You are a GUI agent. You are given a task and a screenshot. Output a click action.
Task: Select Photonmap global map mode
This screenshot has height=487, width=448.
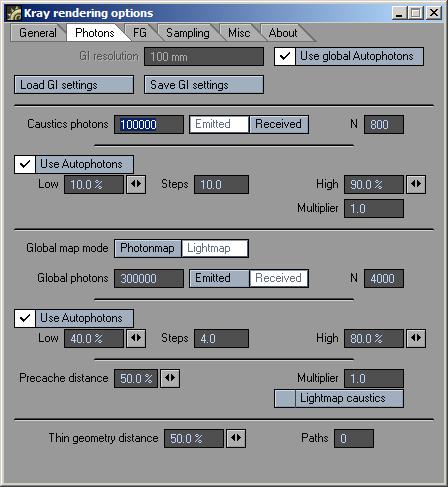[148, 248]
